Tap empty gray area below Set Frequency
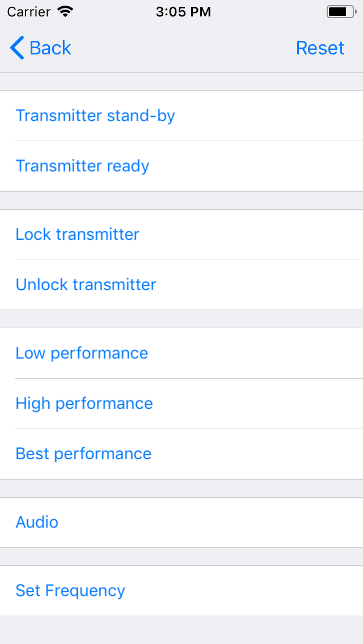363x644 pixels. [x=181, y=630]
